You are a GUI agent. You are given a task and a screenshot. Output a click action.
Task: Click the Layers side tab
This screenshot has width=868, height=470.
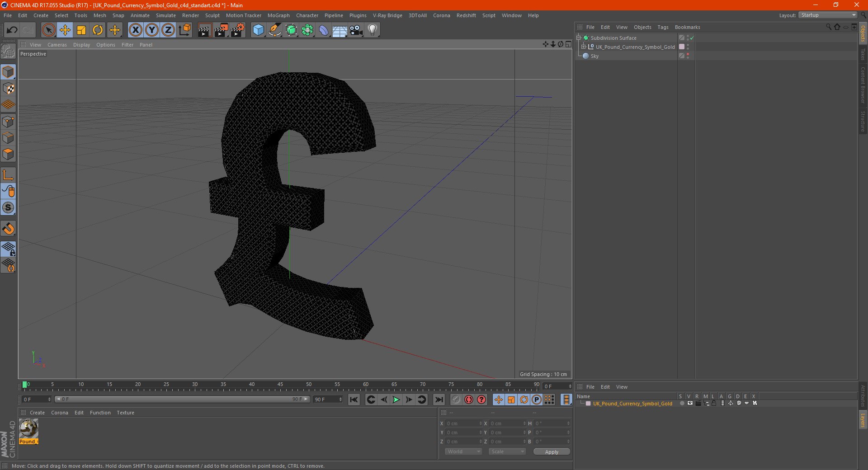click(x=863, y=420)
